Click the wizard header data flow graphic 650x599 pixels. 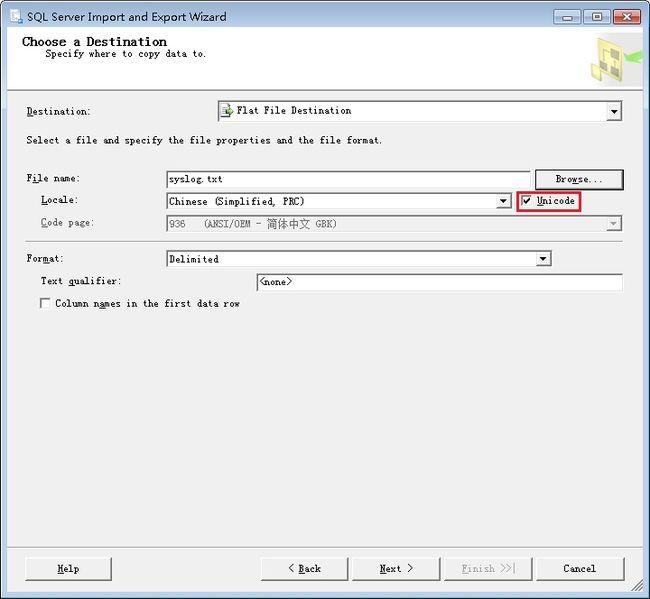click(x=616, y=60)
